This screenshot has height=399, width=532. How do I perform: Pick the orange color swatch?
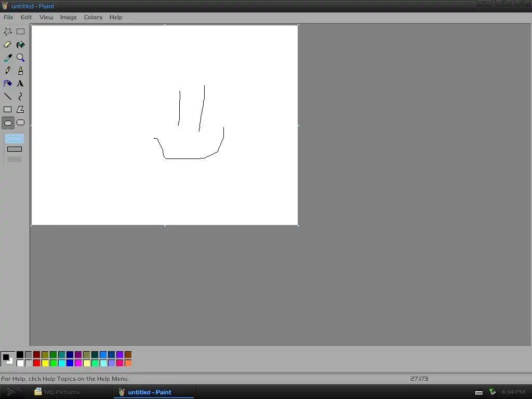pyautogui.click(x=128, y=363)
